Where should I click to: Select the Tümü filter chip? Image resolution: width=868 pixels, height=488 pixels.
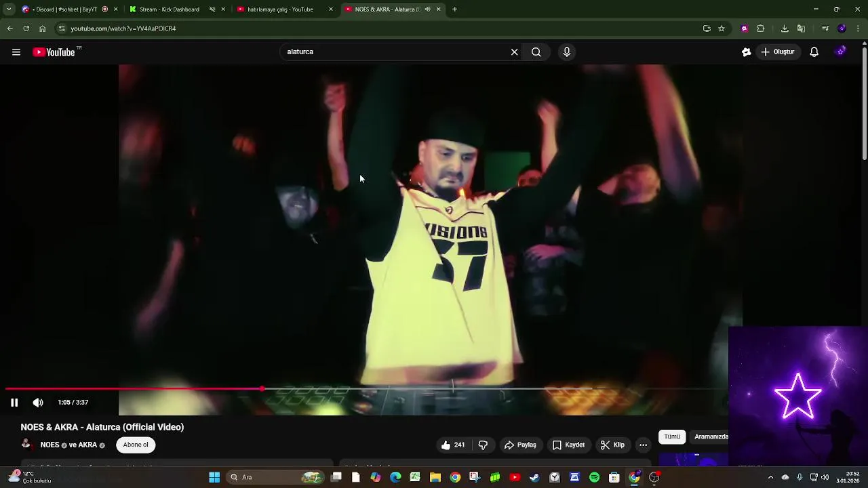(x=672, y=436)
